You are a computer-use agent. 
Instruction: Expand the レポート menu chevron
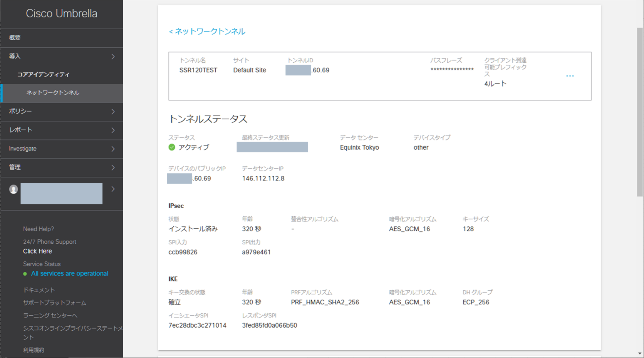pyautogui.click(x=113, y=130)
